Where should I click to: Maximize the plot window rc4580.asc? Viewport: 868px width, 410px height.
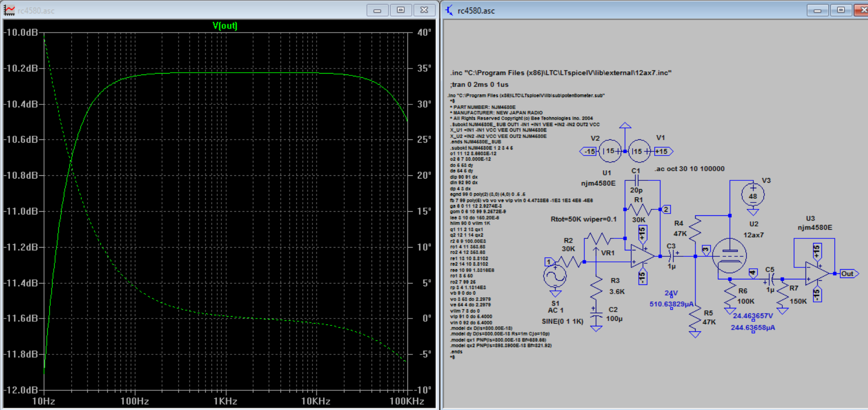401,10
